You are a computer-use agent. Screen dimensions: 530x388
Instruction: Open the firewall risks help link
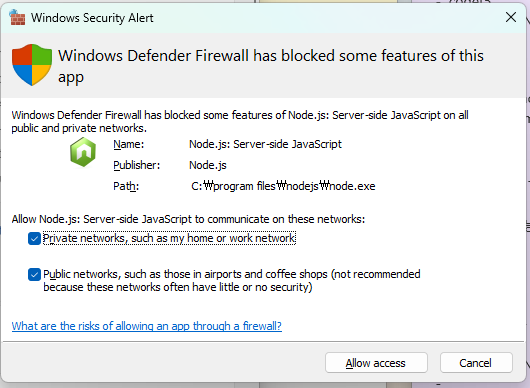click(x=147, y=326)
